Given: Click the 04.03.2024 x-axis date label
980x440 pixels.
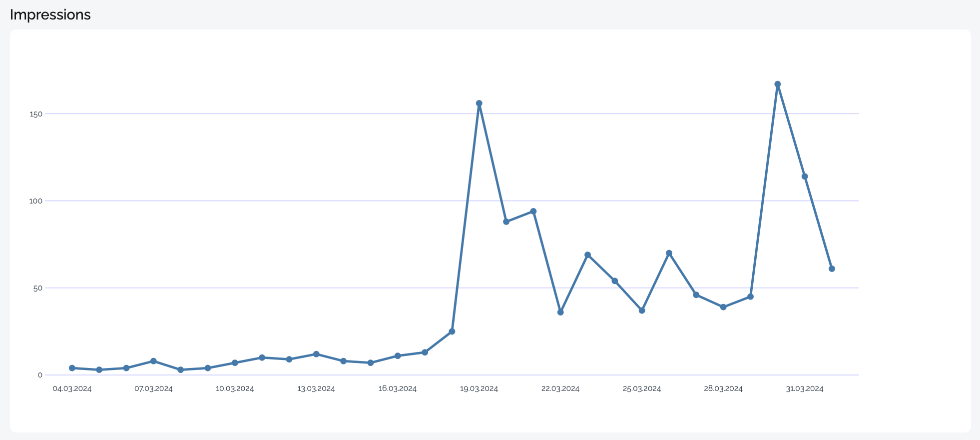Looking at the screenshot, I should click(72, 389).
